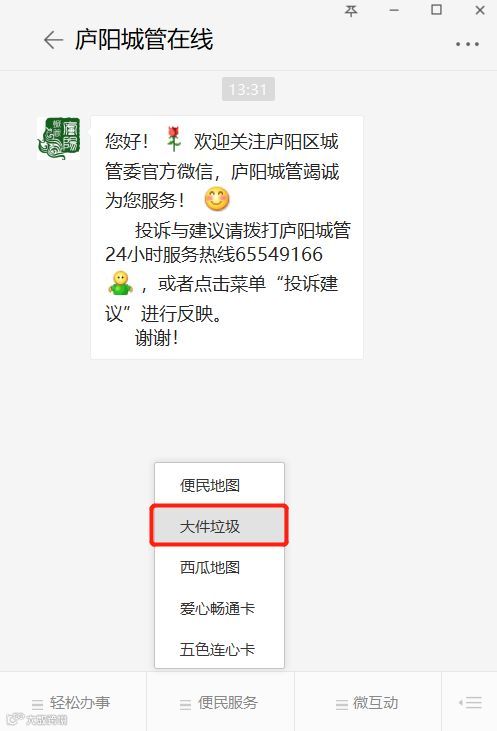Click the smiling blush emoji
This screenshot has height=731, width=497.
tap(217, 199)
